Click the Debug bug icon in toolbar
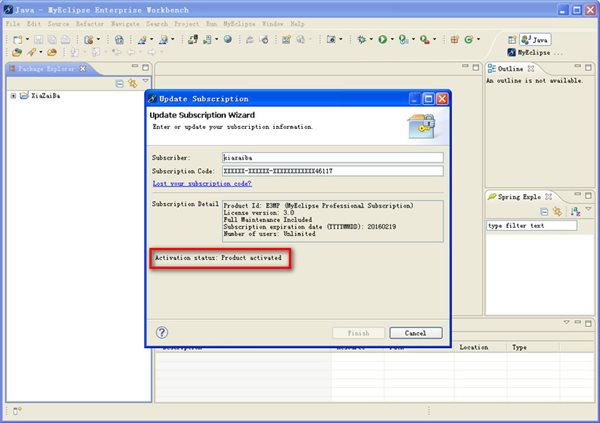This screenshot has height=423, width=600. pos(361,39)
